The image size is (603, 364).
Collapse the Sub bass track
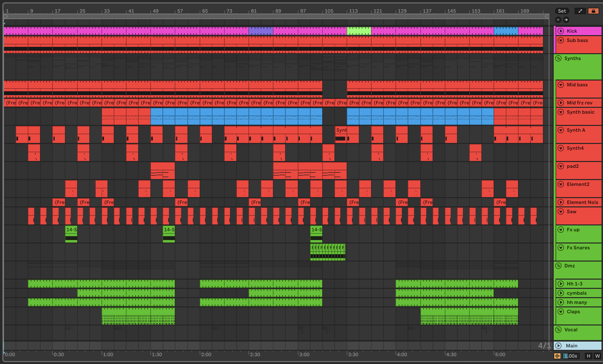pos(561,40)
